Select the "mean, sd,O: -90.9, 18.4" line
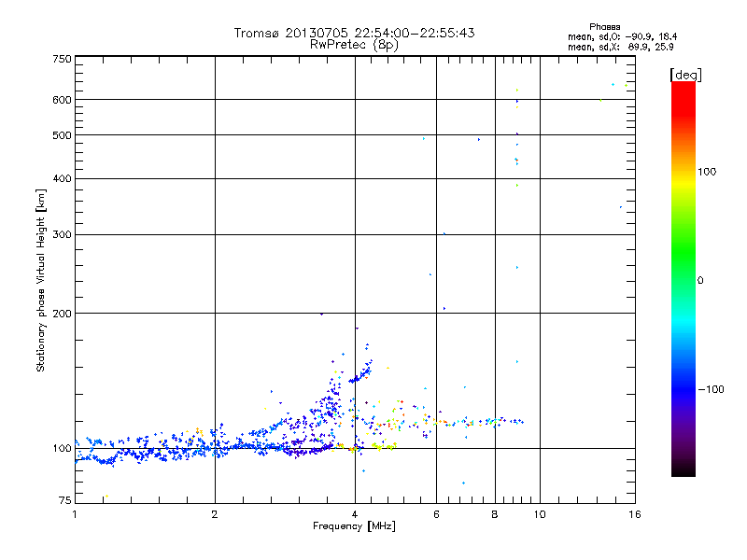 pos(622,36)
